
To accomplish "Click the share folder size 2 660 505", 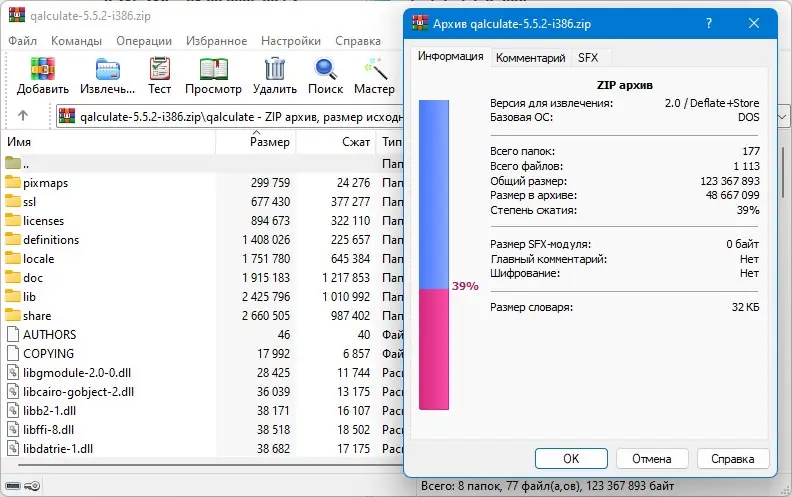I will [x=266, y=315].
